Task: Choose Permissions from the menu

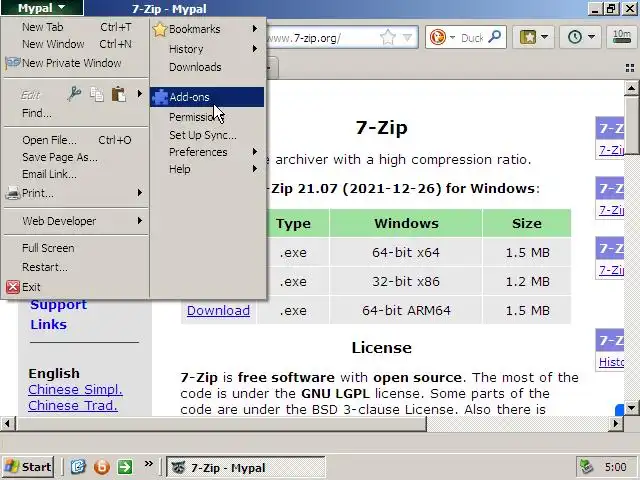Action: tap(207, 117)
